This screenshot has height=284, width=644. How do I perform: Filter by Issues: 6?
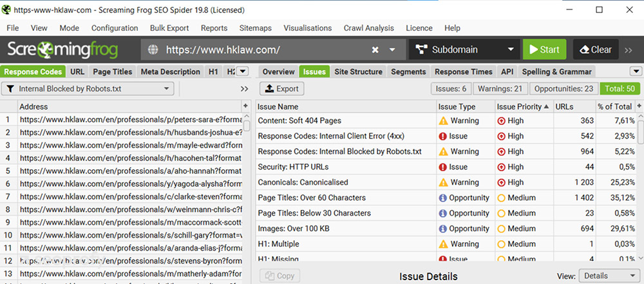pyautogui.click(x=451, y=89)
